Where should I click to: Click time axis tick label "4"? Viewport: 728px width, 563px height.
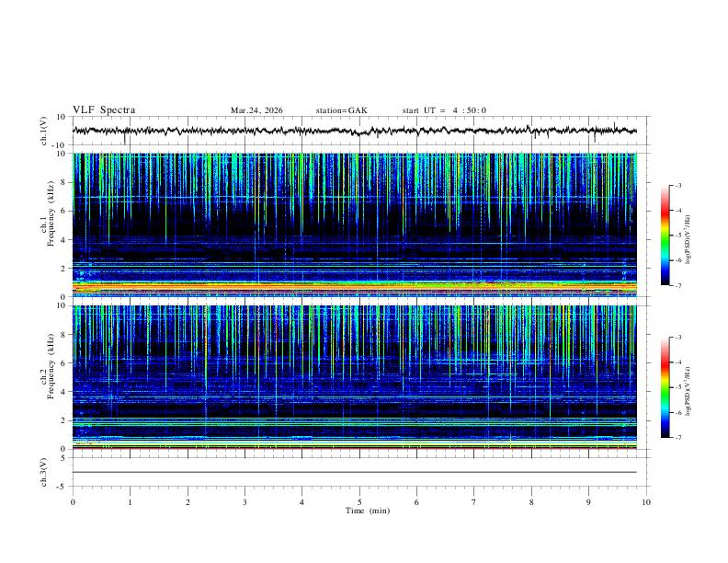[x=301, y=502]
